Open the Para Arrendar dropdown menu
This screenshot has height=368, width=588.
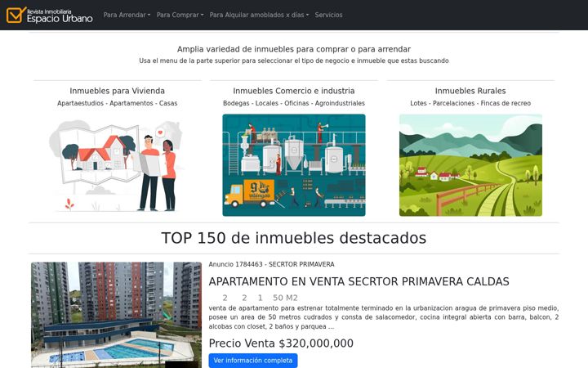127,15
